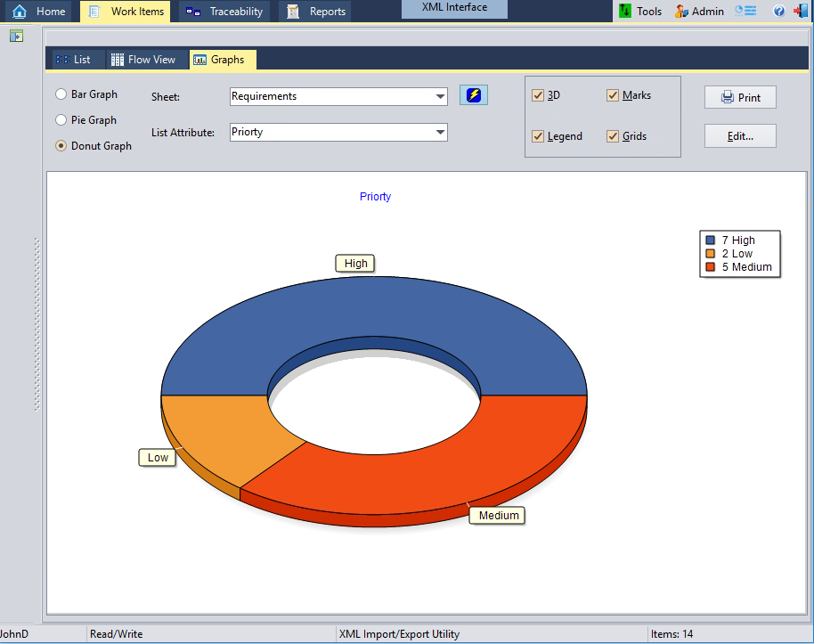Click the Admin user icon
The width and height of the screenshot is (814, 644).
click(x=680, y=11)
